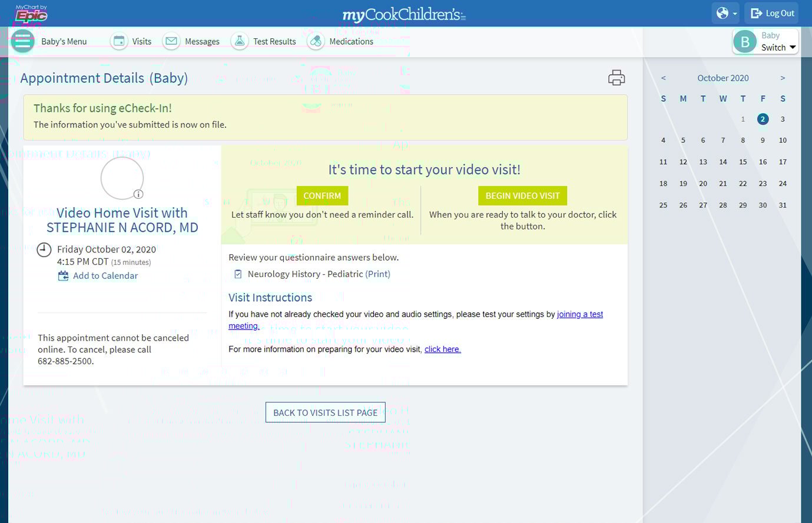Open the hamburger Baby's Menu icon
The image size is (812, 523).
tap(22, 41)
